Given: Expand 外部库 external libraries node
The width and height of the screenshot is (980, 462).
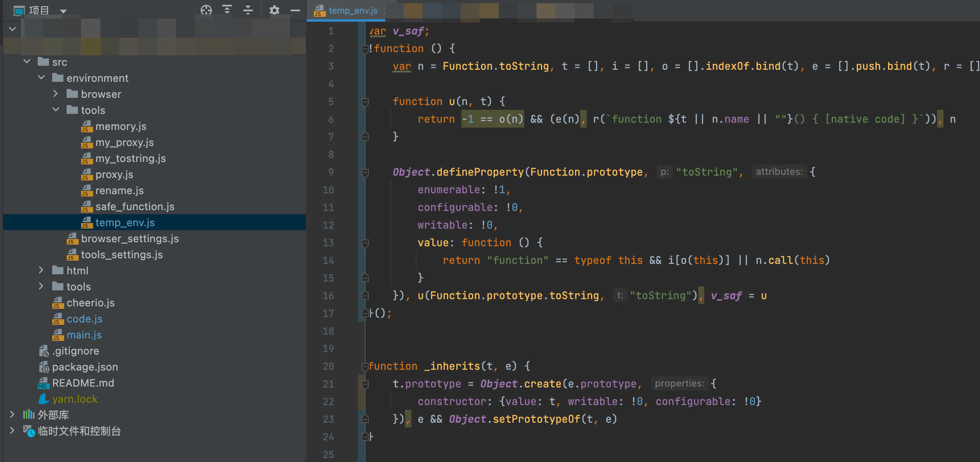Looking at the screenshot, I should (x=12, y=415).
